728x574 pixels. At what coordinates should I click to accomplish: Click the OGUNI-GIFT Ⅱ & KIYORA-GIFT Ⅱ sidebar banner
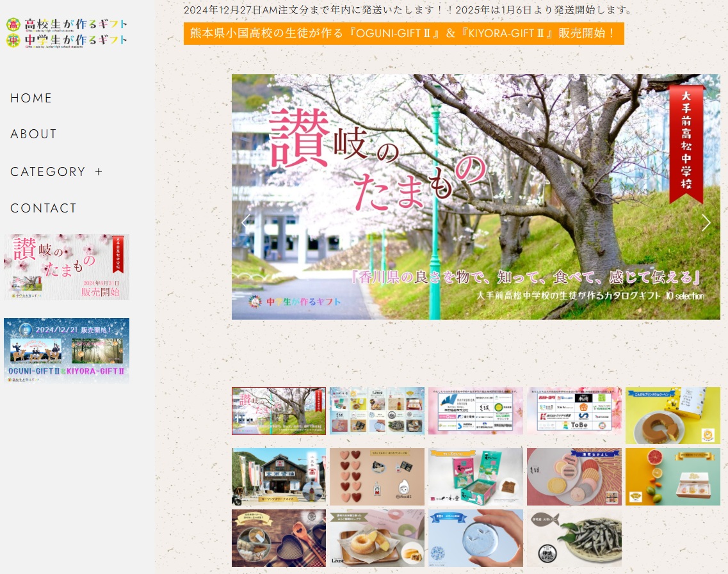[x=67, y=350]
